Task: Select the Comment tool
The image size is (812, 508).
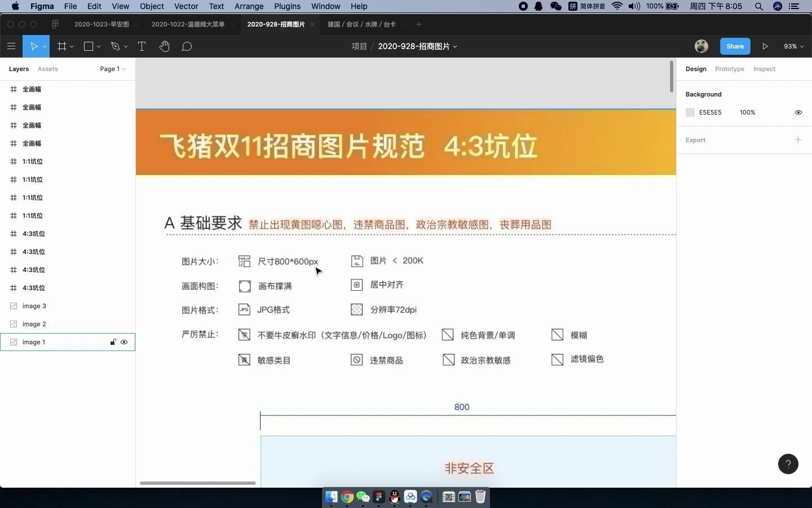Action: [187, 46]
